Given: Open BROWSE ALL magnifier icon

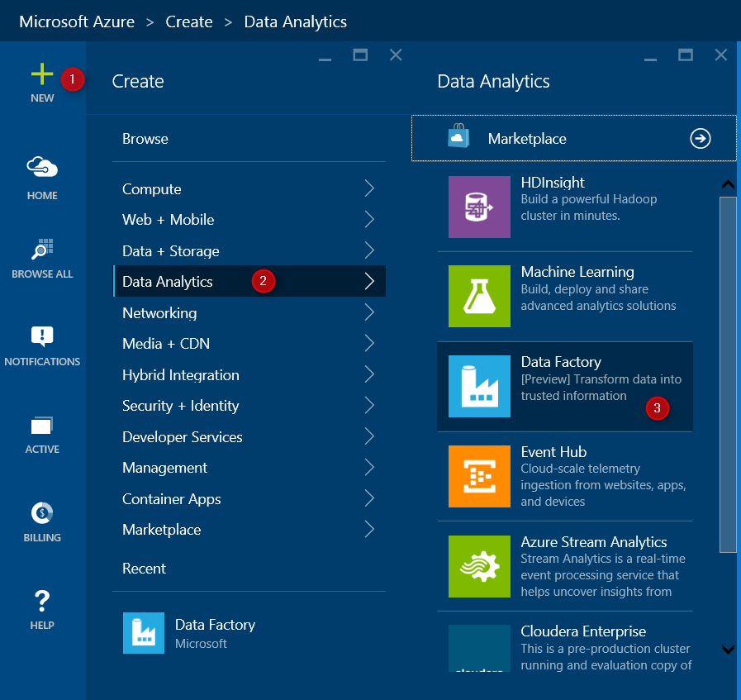Looking at the screenshot, I should (42, 249).
